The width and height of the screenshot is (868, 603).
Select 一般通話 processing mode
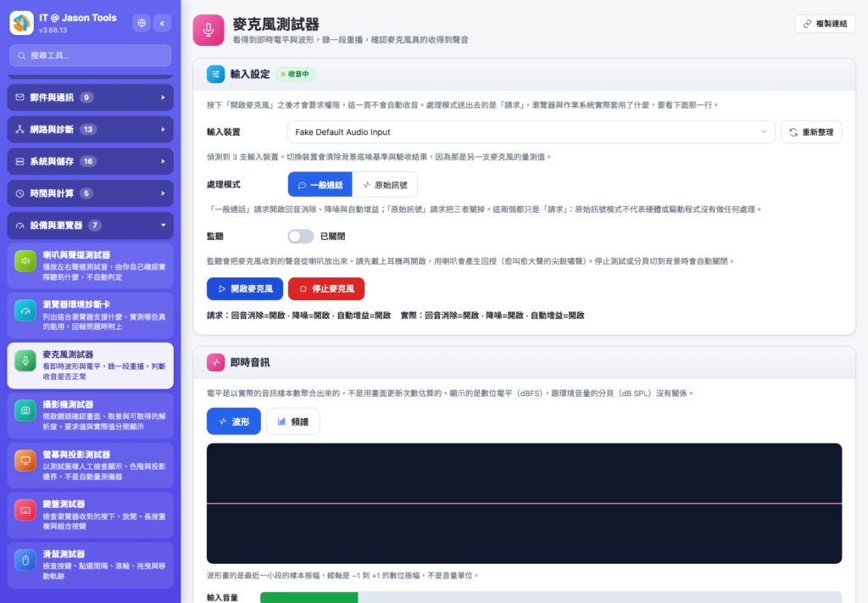320,185
